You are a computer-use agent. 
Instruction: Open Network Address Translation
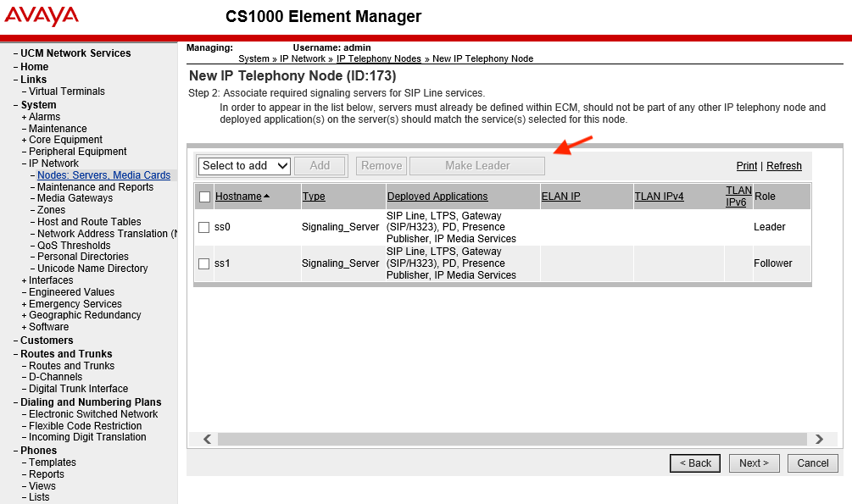pos(107,234)
